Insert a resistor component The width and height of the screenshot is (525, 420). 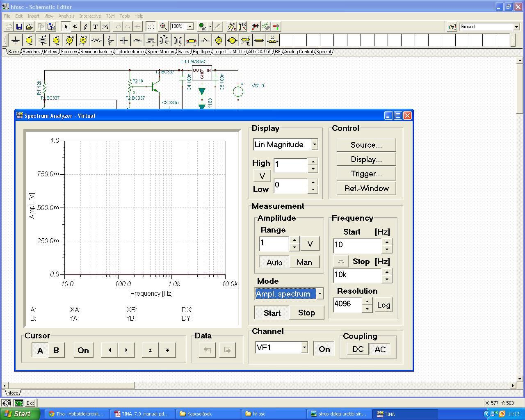97,40
